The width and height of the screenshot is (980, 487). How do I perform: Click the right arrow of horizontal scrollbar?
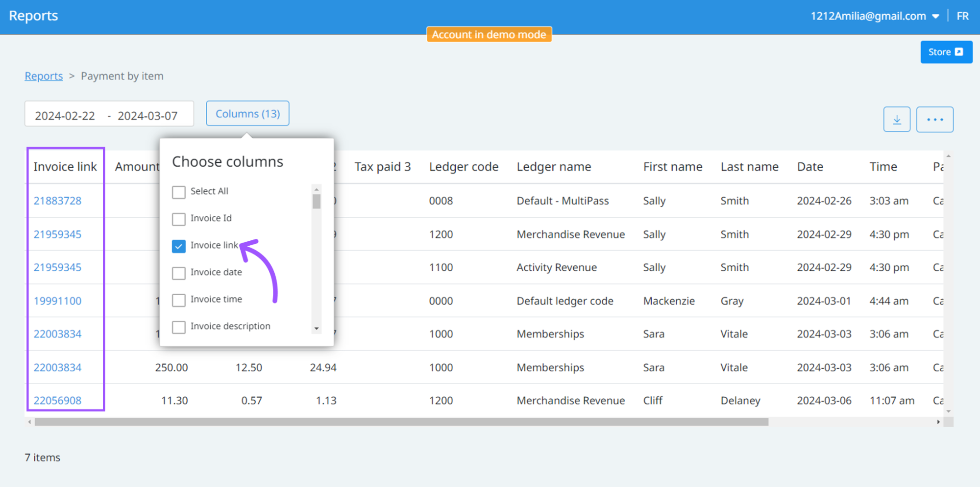tap(938, 422)
